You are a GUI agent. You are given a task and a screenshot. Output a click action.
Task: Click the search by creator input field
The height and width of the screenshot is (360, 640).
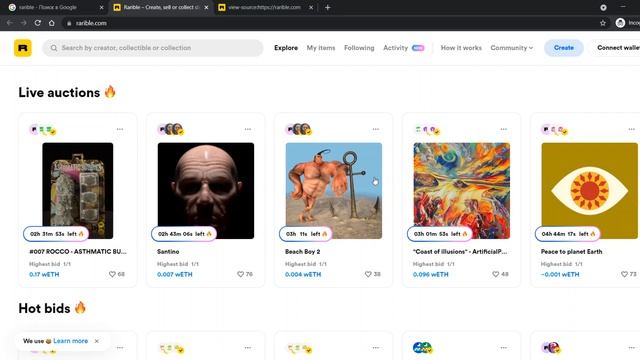[153, 48]
